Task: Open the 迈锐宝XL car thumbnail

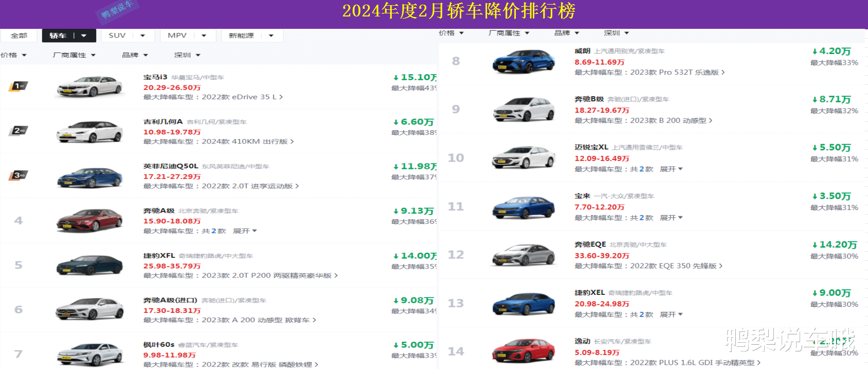Action: [x=523, y=157]
